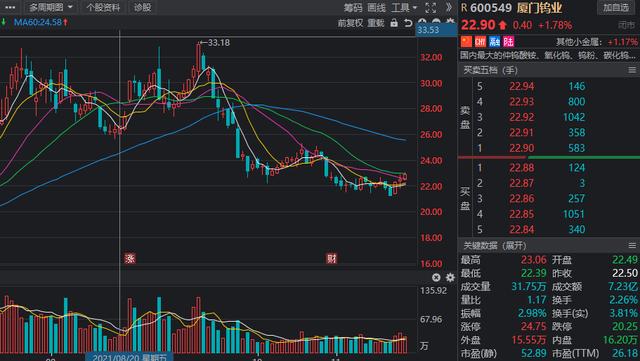Click the company description text line

coord(549,55)
